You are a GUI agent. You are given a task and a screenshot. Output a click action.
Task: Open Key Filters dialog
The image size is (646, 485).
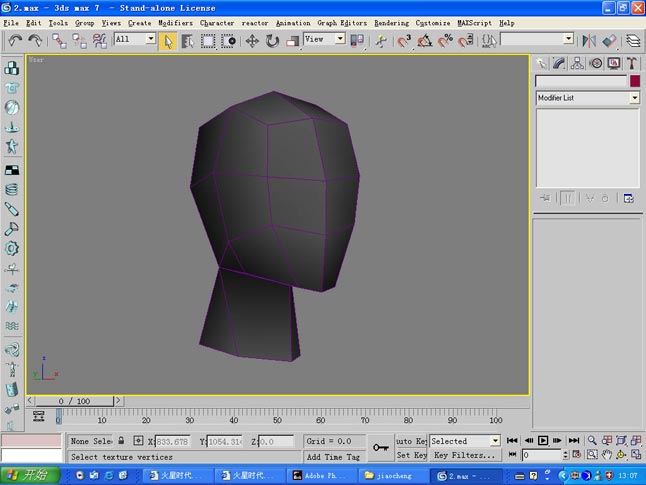coord(465,455)
